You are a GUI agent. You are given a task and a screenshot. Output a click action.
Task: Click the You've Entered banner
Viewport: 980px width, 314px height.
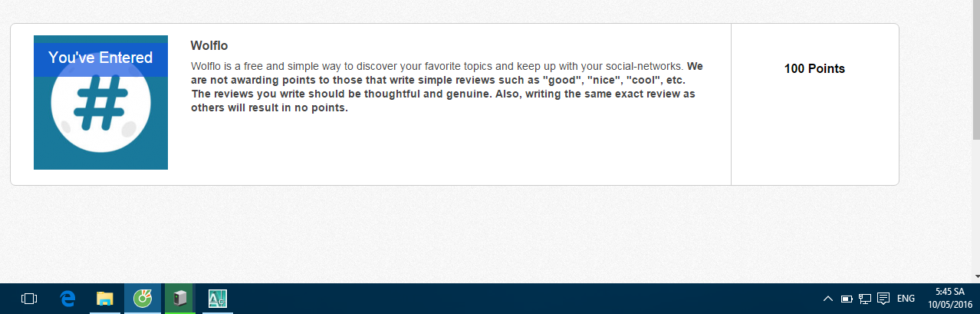100,58
